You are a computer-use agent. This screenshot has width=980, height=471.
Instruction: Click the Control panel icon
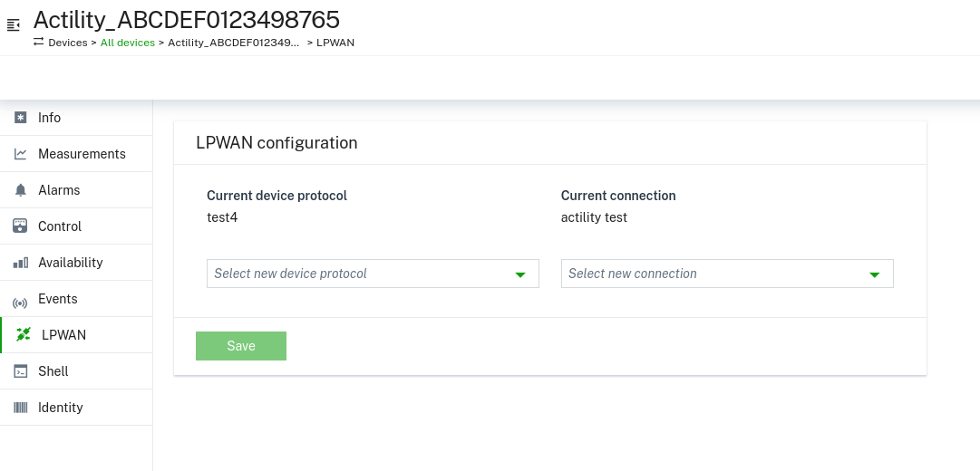[20, 226]
